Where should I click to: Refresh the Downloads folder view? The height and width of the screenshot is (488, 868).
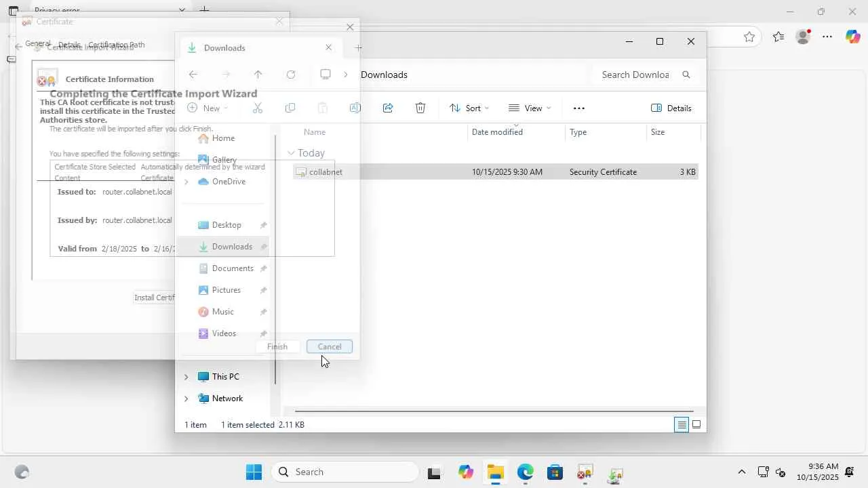coord(291,75)
